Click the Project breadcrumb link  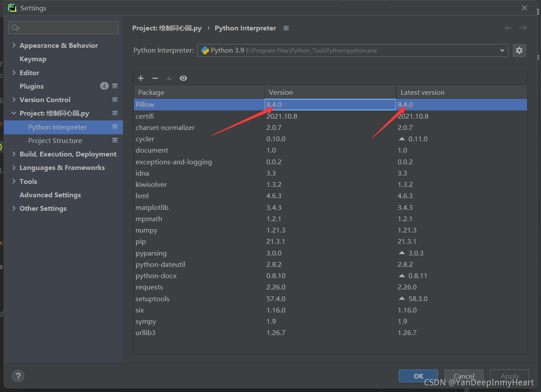(x=167, y=28)
